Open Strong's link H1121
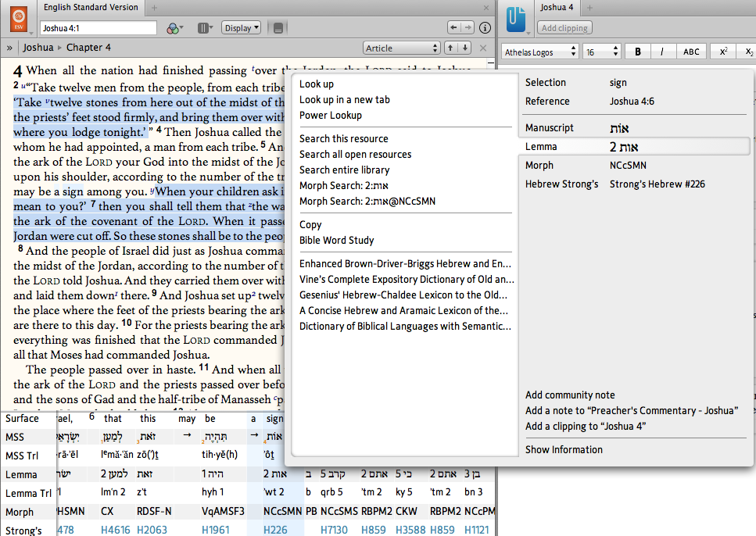The image size is (756, 536). tap(476, 530)
